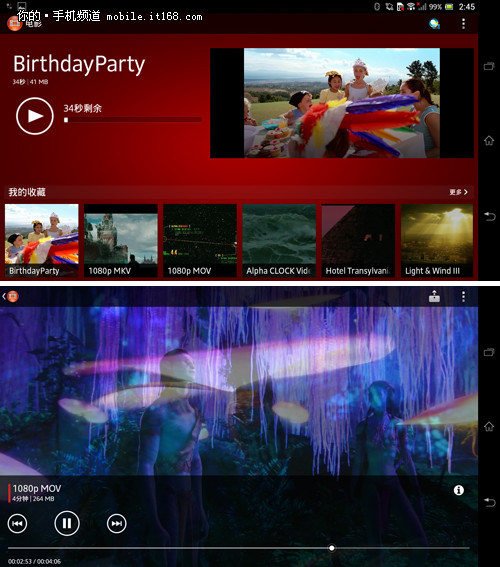Tap the Wi-Fi status icon

pos(411,7)
